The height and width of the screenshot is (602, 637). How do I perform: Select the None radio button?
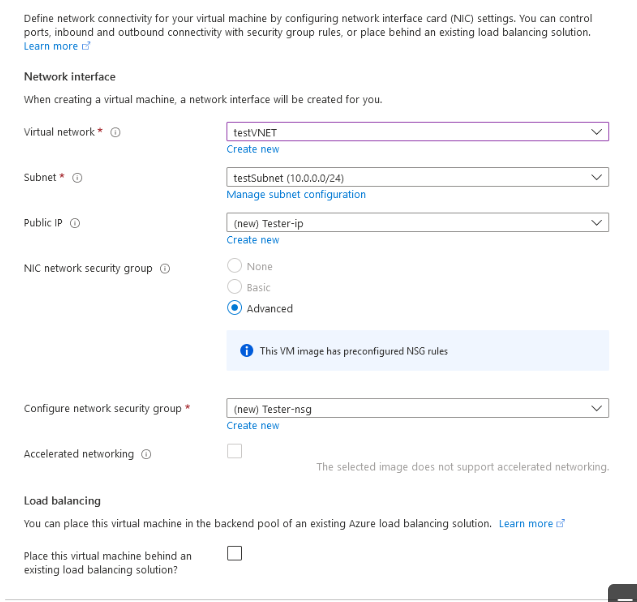click(x=235, y=266)
